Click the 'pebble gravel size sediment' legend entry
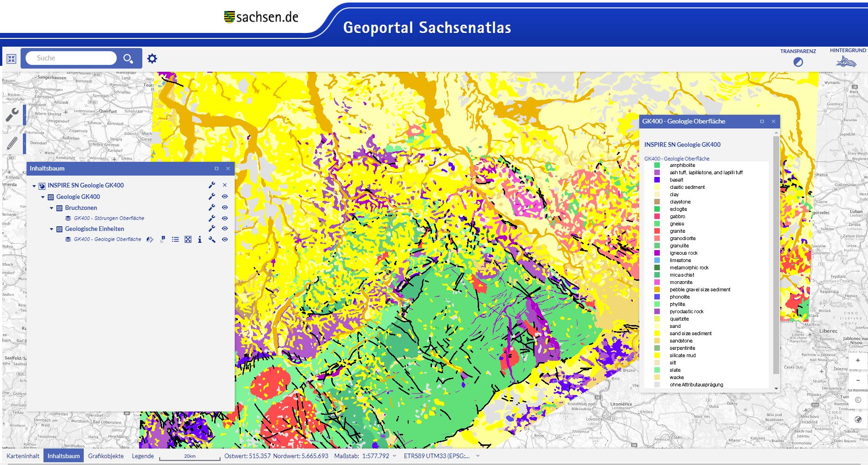 [700, 290]
